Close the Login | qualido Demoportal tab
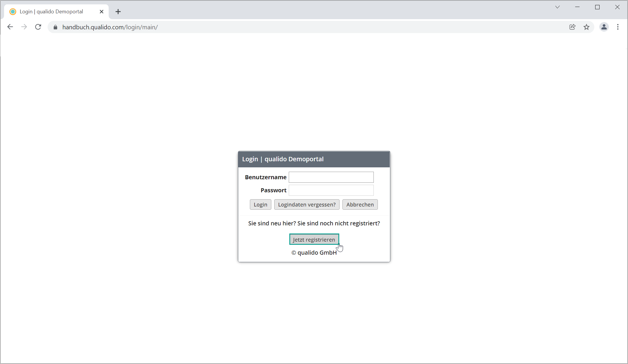Screen dimensions: 628x364 pyautogui.click(x=102, y=12)
